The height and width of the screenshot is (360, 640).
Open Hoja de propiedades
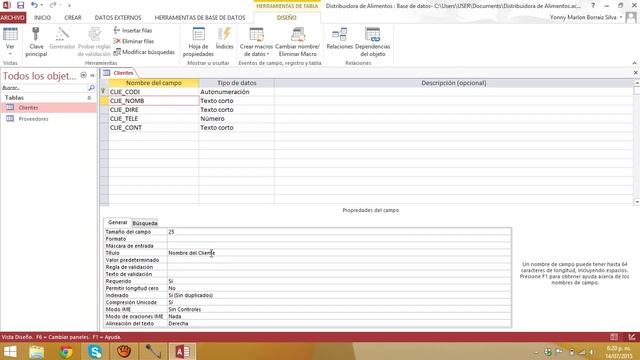pyautogui.click(x=198, y=42)
